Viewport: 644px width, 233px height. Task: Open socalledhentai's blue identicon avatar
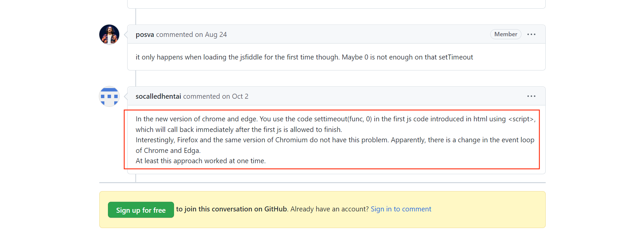click(109, 96)
